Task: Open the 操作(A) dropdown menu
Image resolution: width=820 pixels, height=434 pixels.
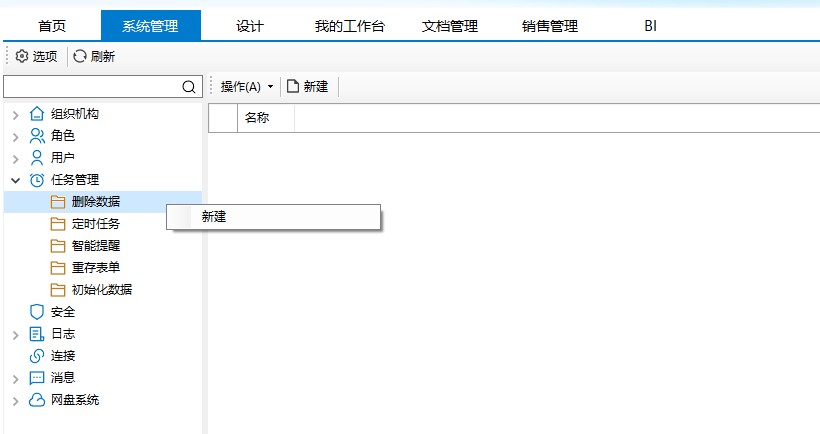Action: pos(246,87)
